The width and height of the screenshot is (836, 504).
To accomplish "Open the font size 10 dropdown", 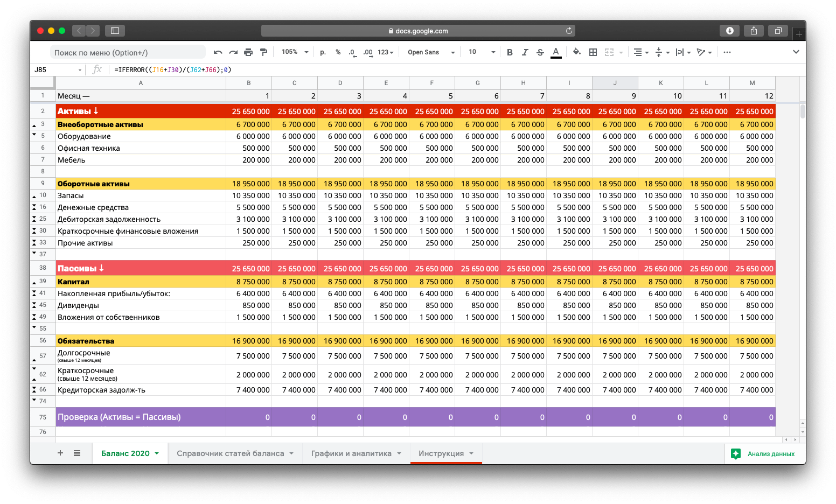I will click(482, 52).
